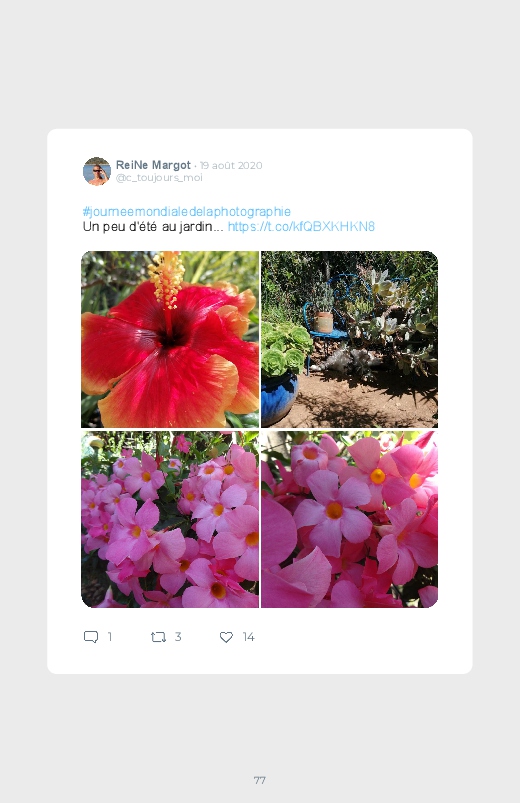Follow the t.co/kfQBXKHKN8 link
This screenshot has width=520, height=803.
coord(301,226)
